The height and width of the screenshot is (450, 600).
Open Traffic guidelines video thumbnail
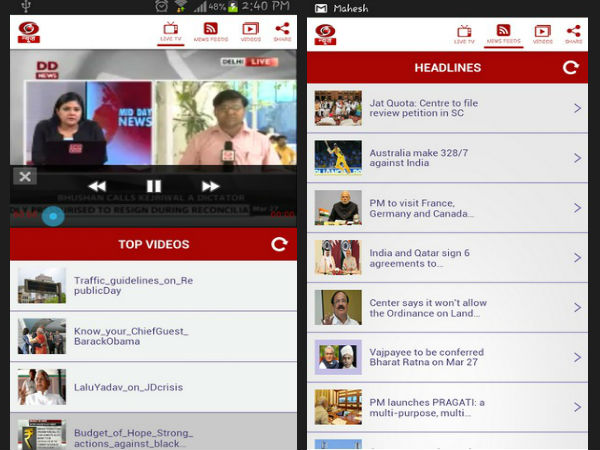(42, 286)
